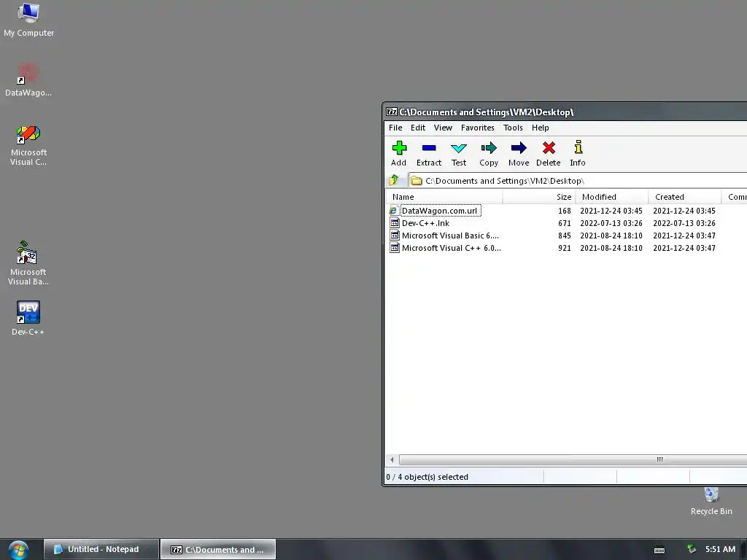Viewport: 747px width, 560px height.
Task: Select Microsoft Visual Basic 6 file icon
Action: tap(395, 236)
